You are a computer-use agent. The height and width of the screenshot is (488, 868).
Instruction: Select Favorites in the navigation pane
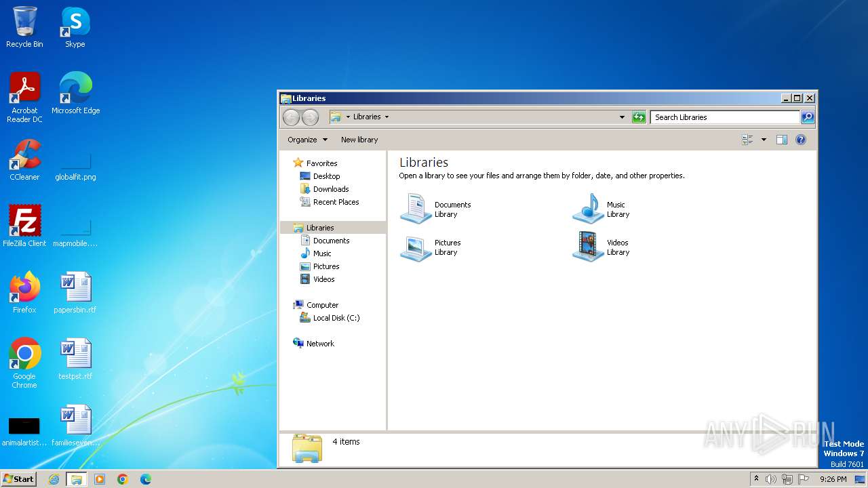click(x=321, y=163)
